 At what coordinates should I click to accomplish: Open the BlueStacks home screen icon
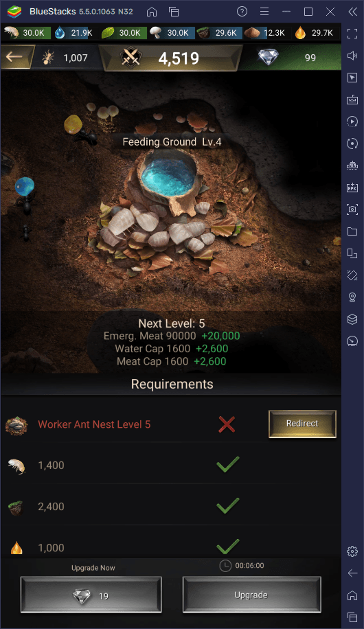(x=152, y=12)
